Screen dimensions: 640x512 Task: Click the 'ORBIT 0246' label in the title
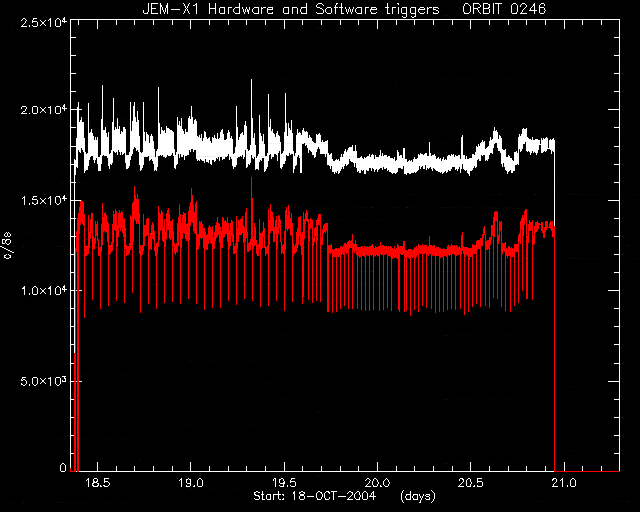[504, 9]
